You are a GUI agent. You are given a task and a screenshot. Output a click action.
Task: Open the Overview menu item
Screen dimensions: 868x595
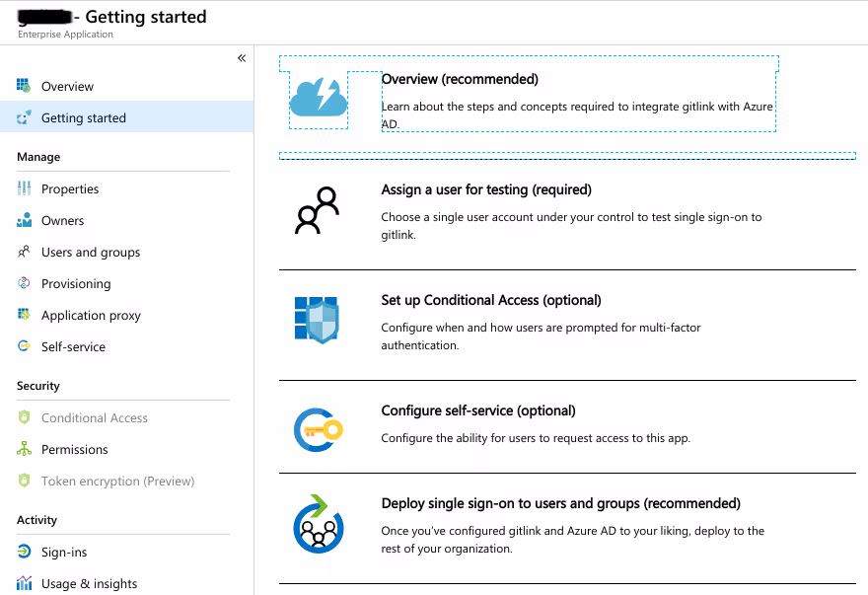pos(67,87)
